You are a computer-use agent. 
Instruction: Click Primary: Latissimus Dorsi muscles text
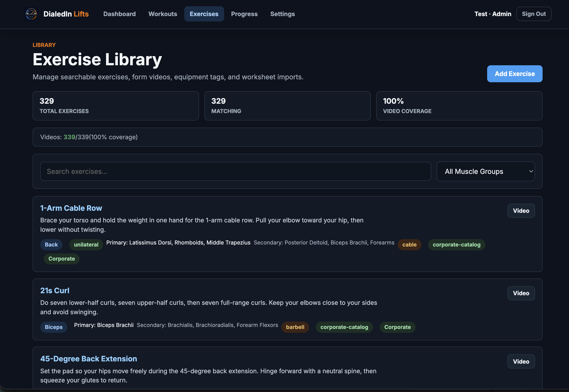tap(178, 243)
